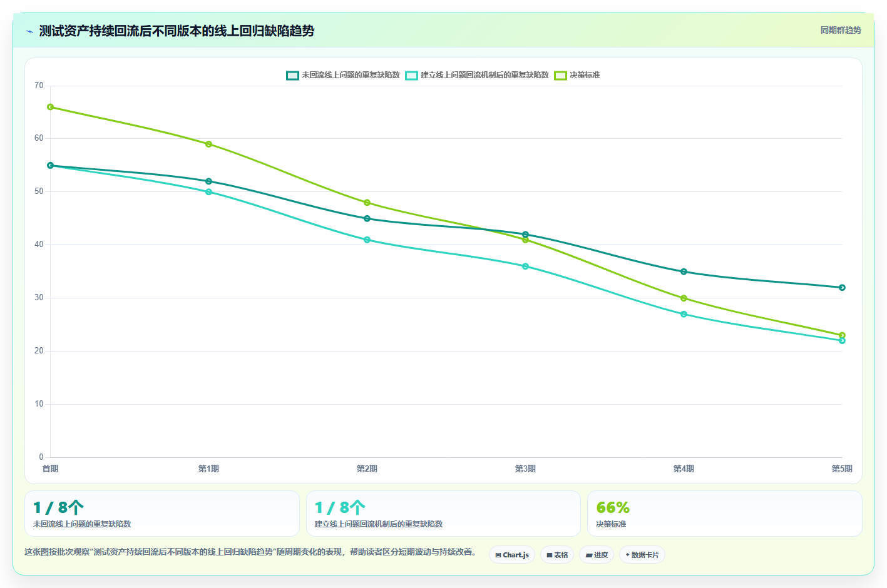Click the y-axis value 50

pyautogui.click(x=39, y=191)
